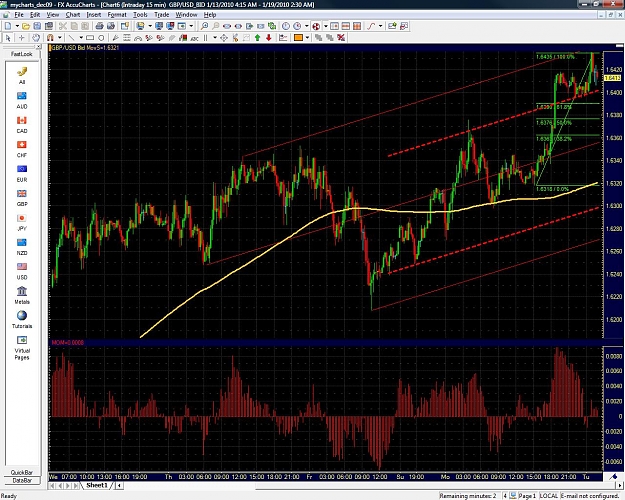This screenshot has height=500, width=625.
Task: Click the orange fill color swatch
Action: tap(298, 38)
